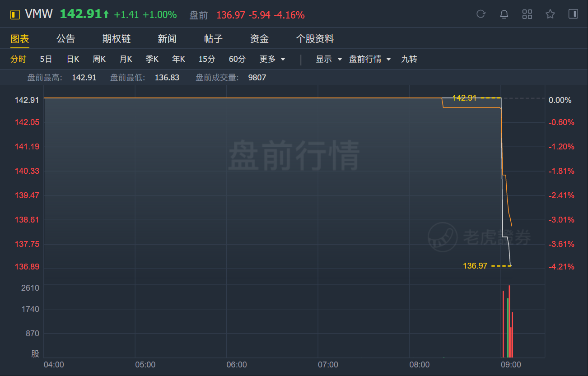Expand the 更多 periods dropdown
The image size is (588, 376).
click(272, 59)
